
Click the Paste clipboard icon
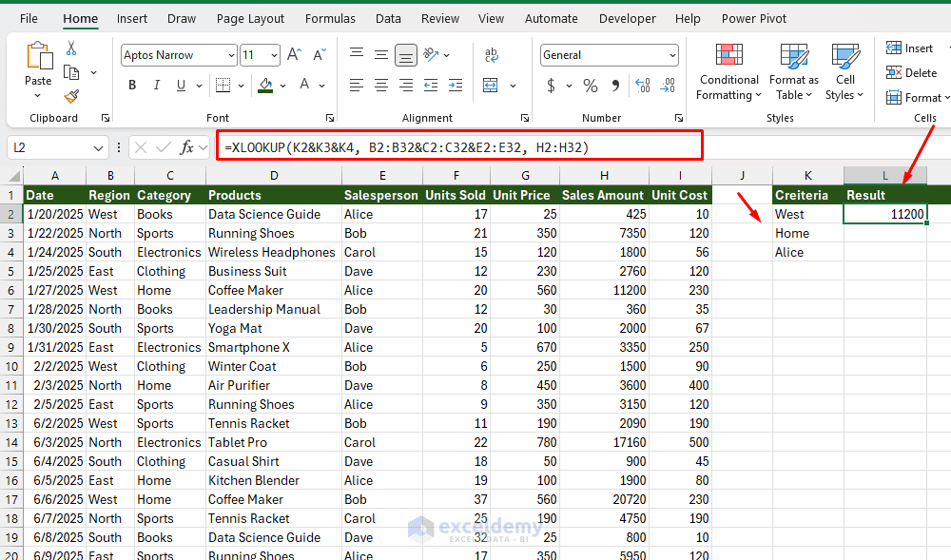(x=39, y=56)
